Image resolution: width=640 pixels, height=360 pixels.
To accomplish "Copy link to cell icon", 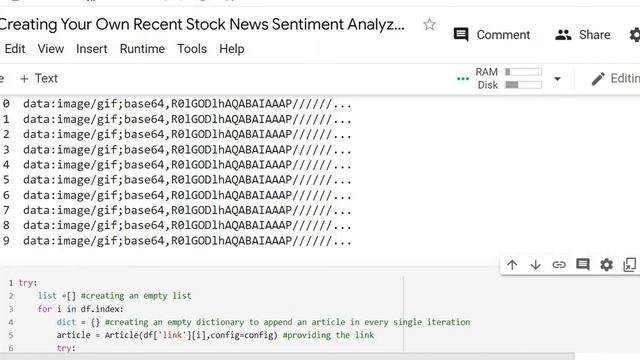I will coord(559,265).
